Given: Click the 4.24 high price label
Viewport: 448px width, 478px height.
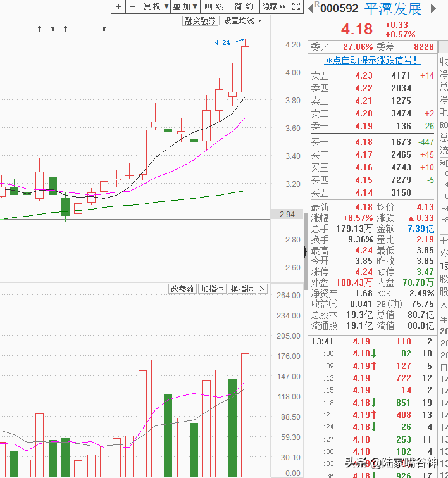Looking at the screenshot, I should [223, 42].
